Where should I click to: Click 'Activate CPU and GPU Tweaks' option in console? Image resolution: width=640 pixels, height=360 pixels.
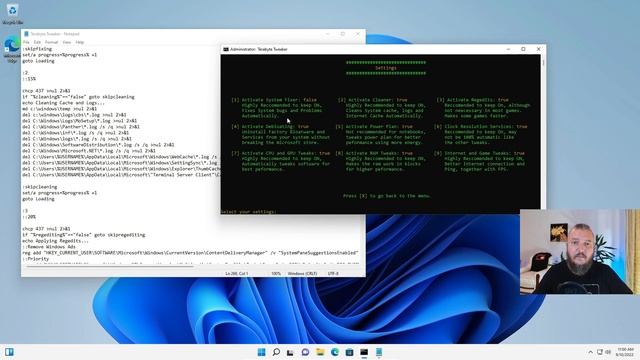281,153
